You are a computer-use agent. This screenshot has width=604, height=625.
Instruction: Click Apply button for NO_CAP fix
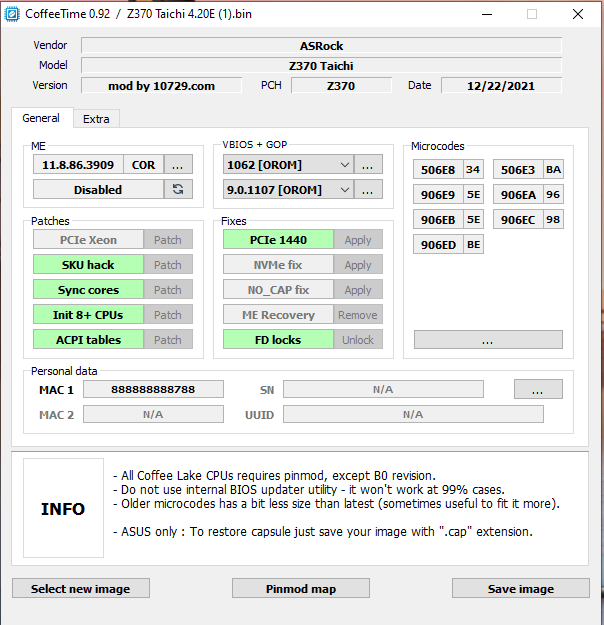point(358,290)
